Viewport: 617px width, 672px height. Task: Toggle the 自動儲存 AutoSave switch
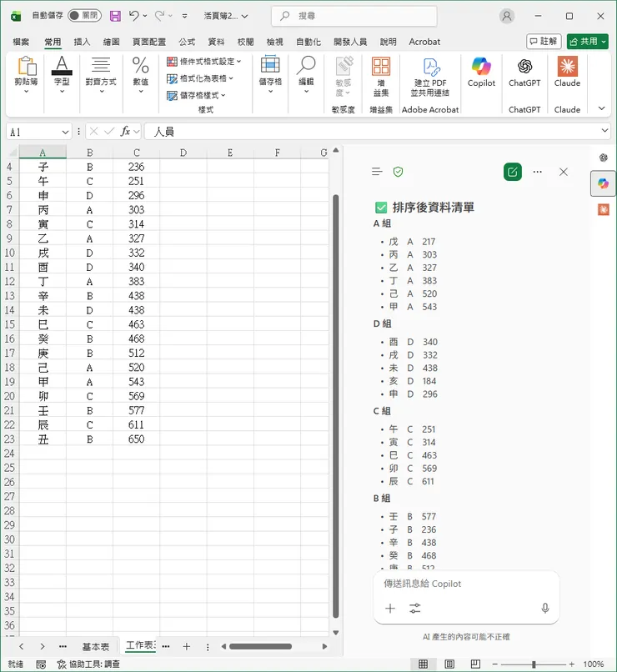click(x=84, y=16)
